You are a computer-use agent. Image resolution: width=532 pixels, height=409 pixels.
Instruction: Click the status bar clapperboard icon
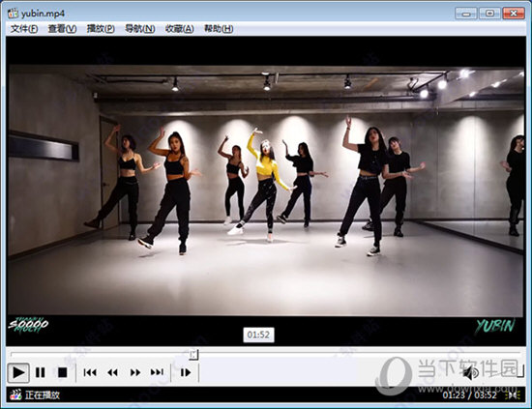point(15,394)
